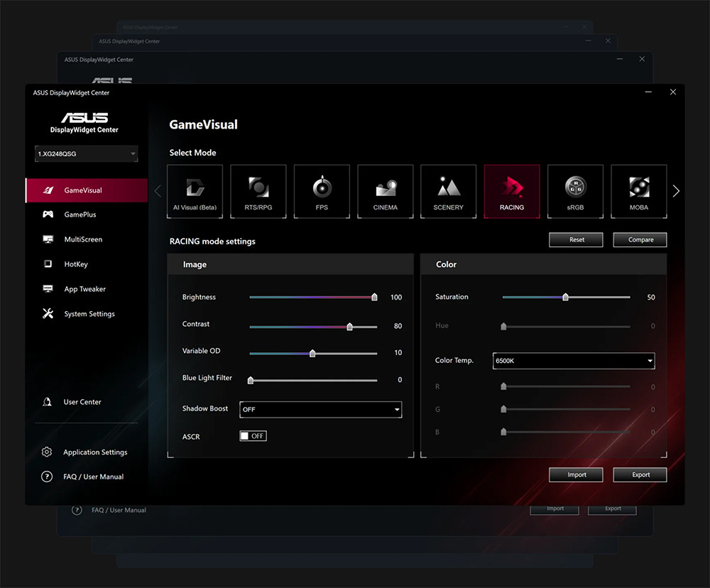Select the CINEMA mode icon
710x588 pixels.
(x=385, y=191)
